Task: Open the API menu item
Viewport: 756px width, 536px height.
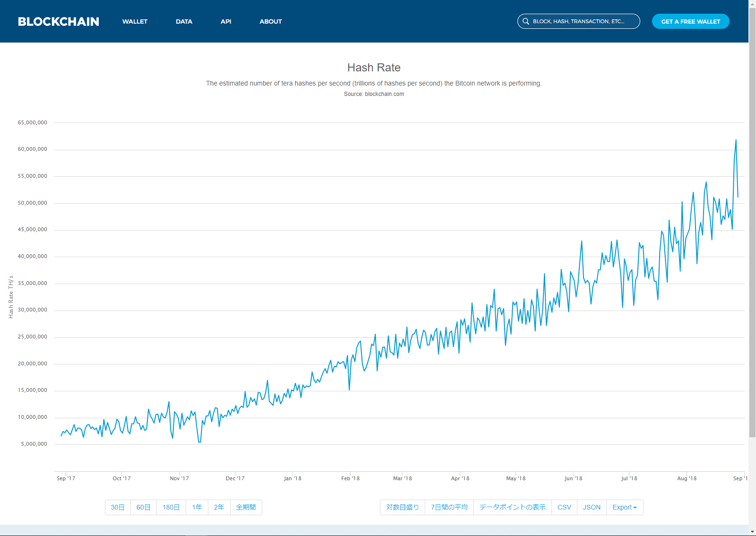Action: pyautogui.click(x=226, y=22)
